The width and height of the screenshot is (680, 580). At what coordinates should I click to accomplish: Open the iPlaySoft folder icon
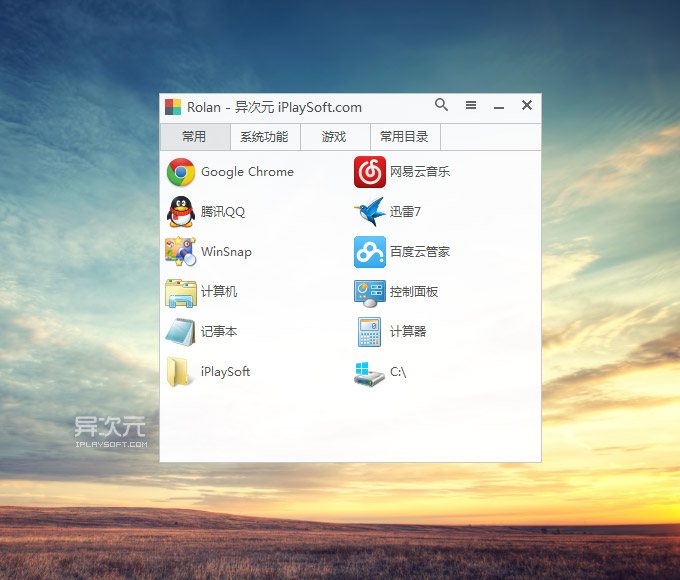pos(178,372)
